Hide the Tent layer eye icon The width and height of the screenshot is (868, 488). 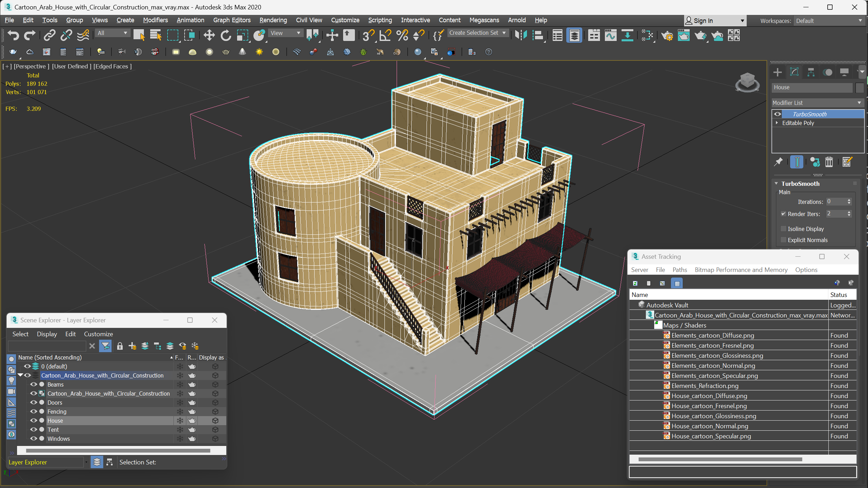[x=33, y=430]
